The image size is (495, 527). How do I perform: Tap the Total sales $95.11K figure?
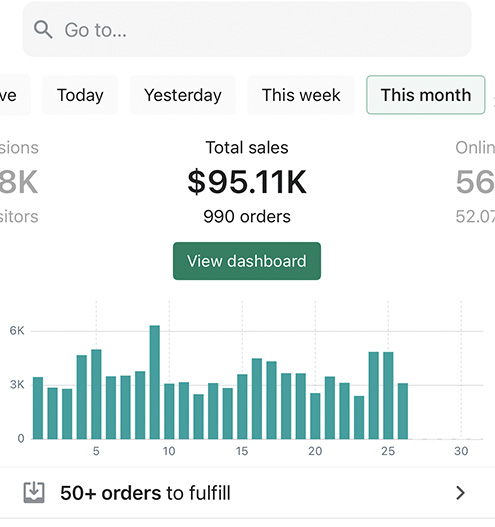coord(247,182)
